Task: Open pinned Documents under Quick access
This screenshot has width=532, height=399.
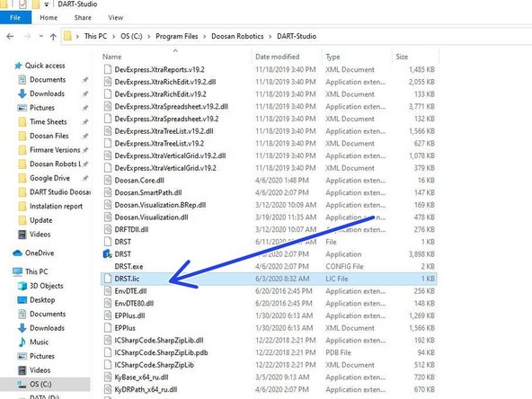Action: (x=48, y=79)
